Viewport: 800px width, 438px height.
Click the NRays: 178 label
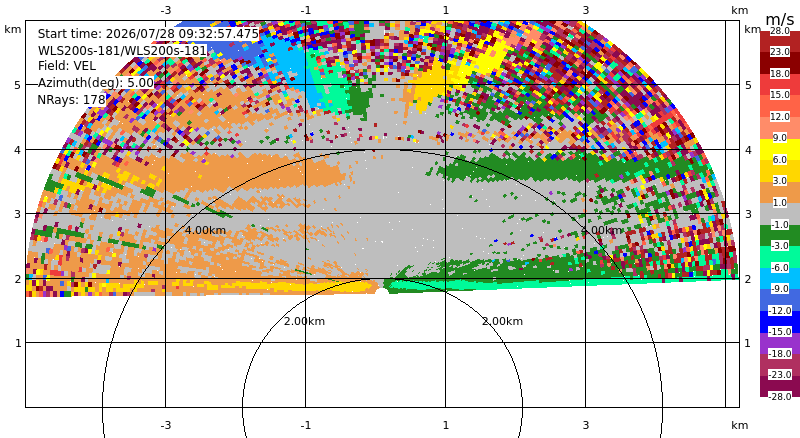pyautogui.click(x=71, y=100)
